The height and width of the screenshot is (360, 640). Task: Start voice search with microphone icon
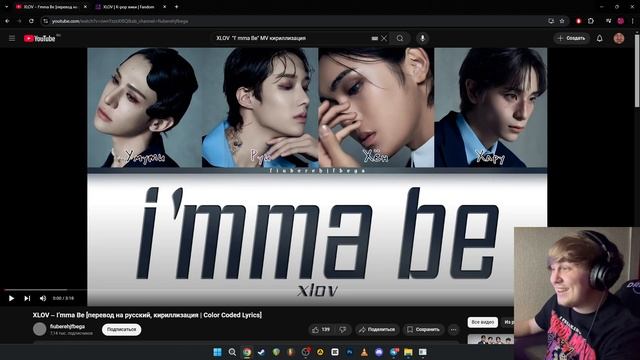(x=422, y=38)
